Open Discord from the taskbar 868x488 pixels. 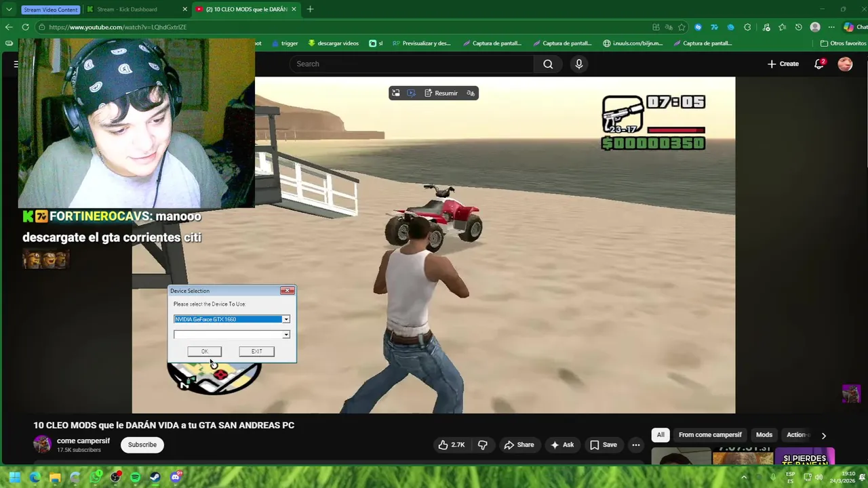click(176, 477)
